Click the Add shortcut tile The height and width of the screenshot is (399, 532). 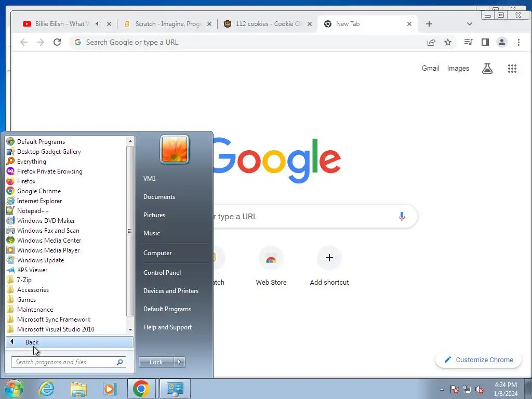coord(329,267)
